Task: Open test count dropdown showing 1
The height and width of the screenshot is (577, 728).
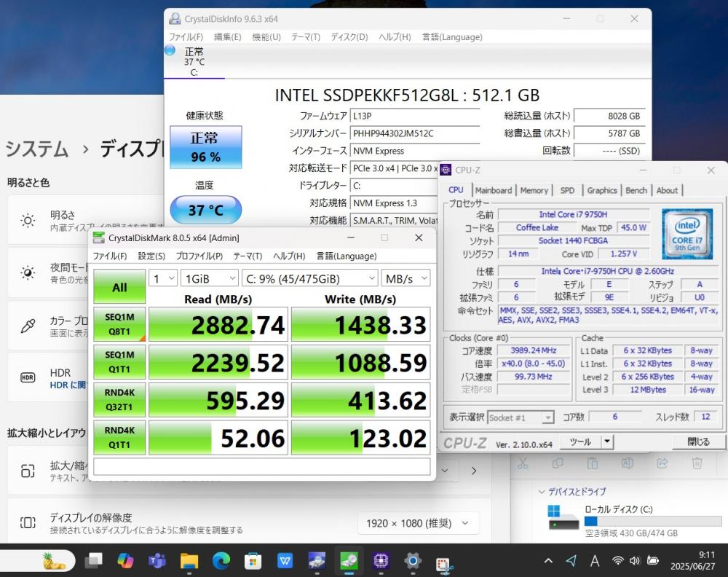Action: [162, 279]
